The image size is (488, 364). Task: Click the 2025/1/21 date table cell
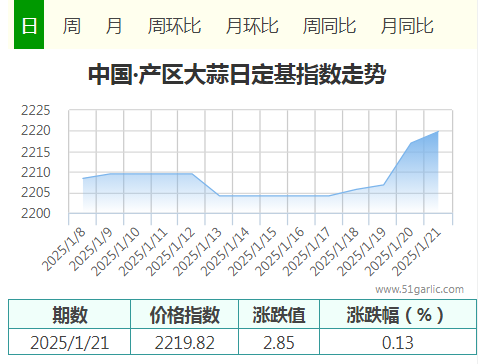click(70, 342)
